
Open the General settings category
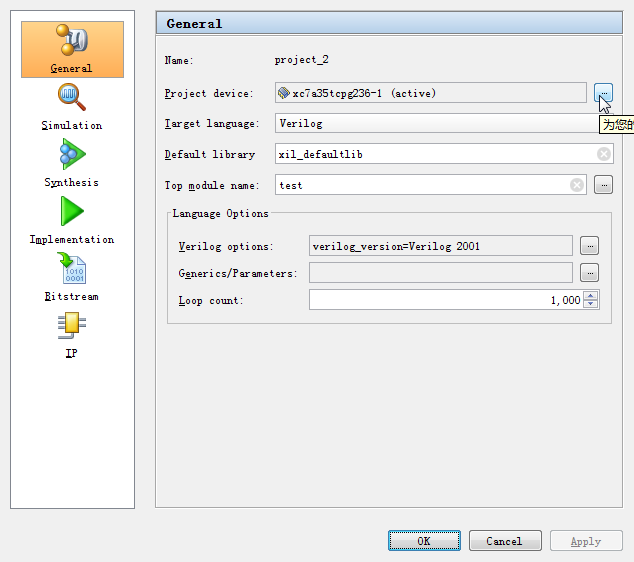pos(72,49)
